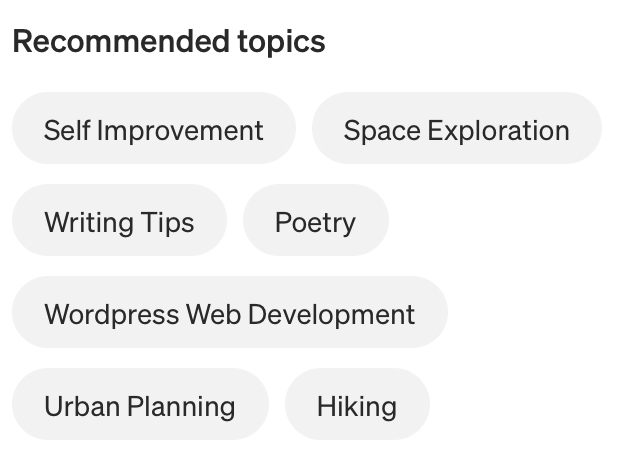624x462 pixels.
Task: Open the Space Exploration topic
Action: point(456,130)
